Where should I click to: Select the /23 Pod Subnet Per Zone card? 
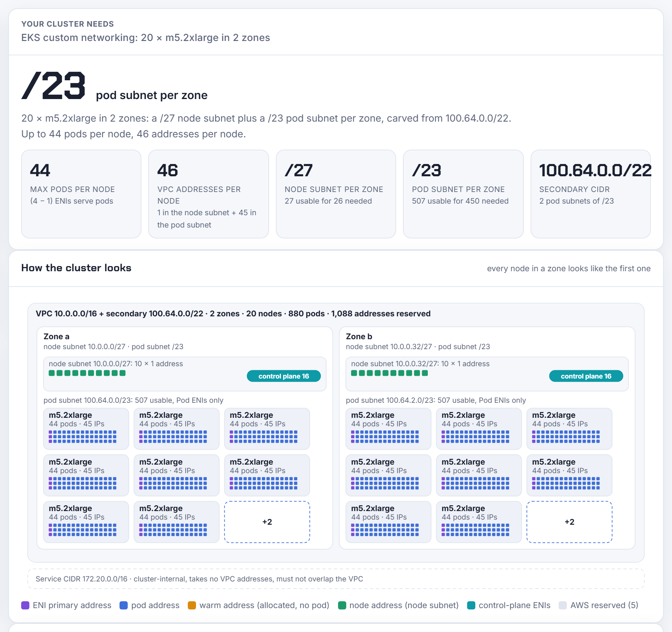(463, 194)
